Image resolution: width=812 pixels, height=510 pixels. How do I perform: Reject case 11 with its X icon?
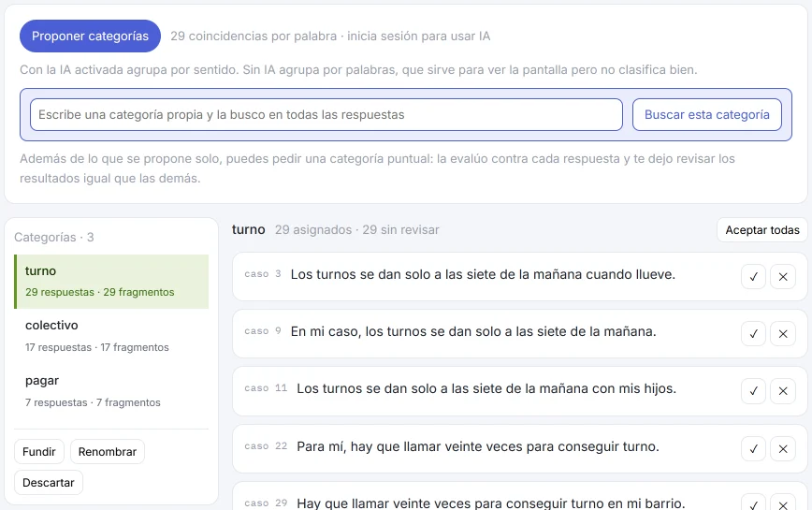point(783,391)
